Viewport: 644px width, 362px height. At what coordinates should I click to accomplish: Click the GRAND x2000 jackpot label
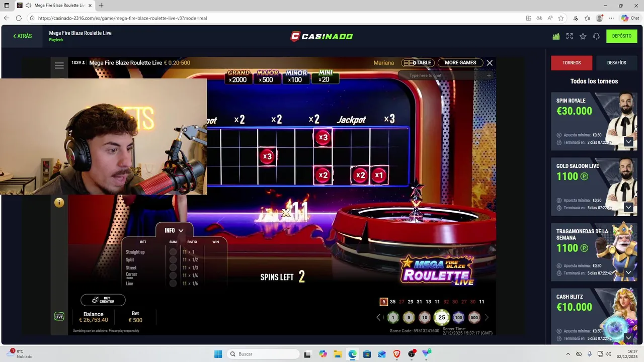tap(238, 76)
